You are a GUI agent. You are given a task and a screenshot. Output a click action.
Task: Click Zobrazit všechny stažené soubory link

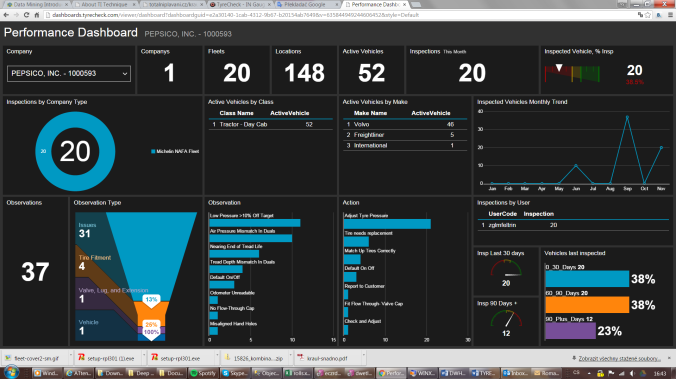click(x=619, y=358)
